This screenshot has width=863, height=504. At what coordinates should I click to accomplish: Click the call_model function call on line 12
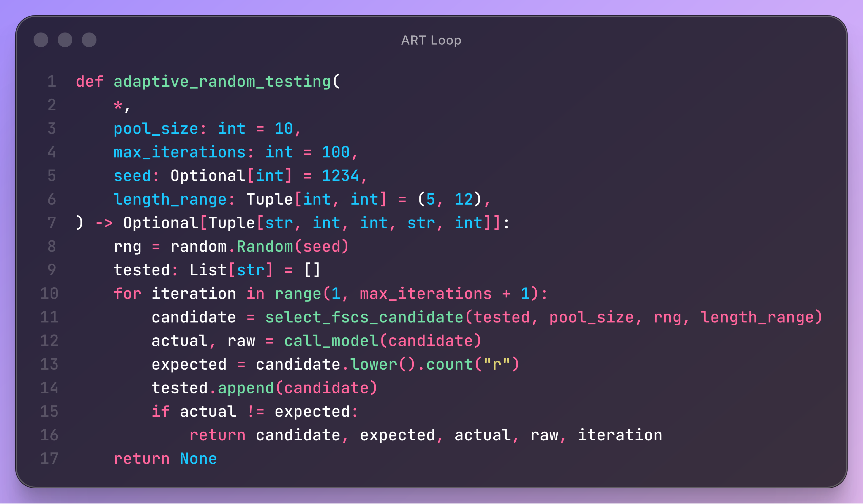pos(331,341)
